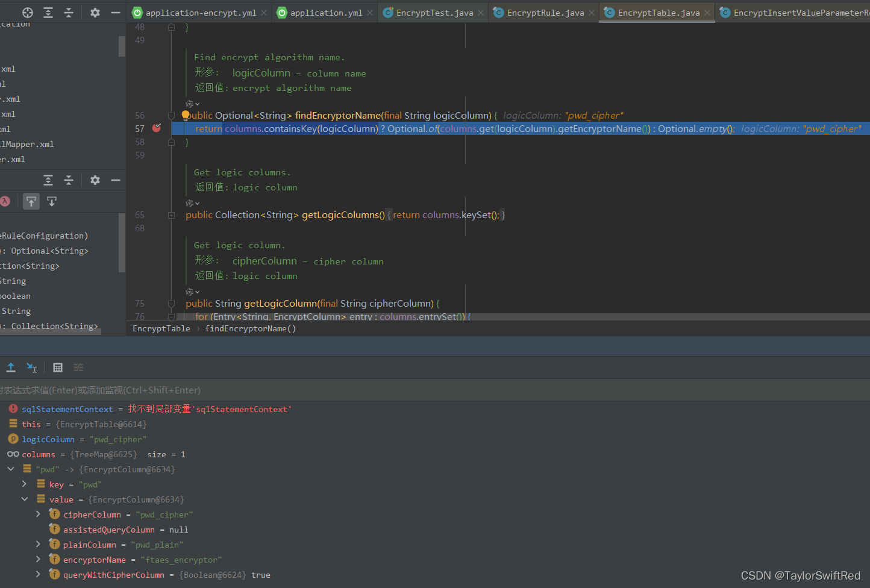This screenshot has height=588, width=870.
Task: Open structure panel gear settings
Action: (95, 180)
